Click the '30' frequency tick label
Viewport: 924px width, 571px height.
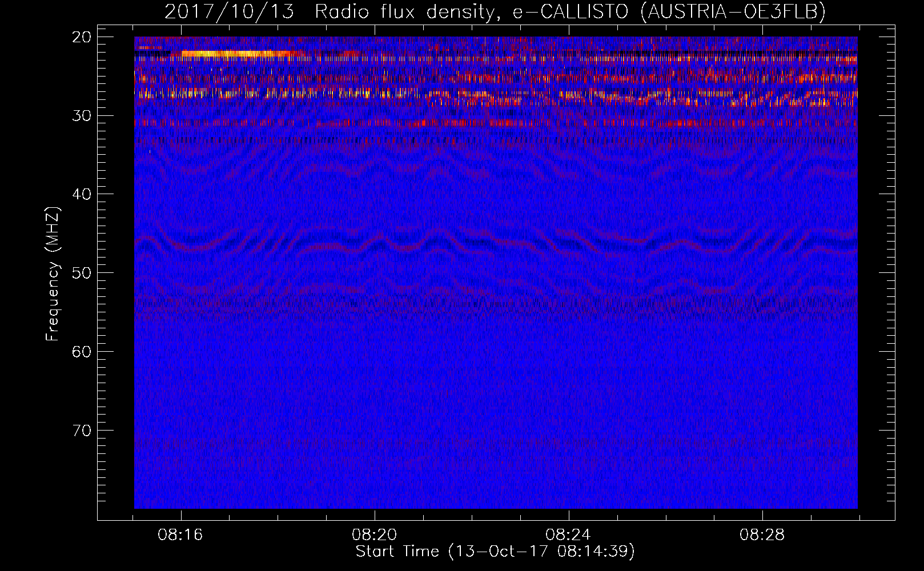82,116
